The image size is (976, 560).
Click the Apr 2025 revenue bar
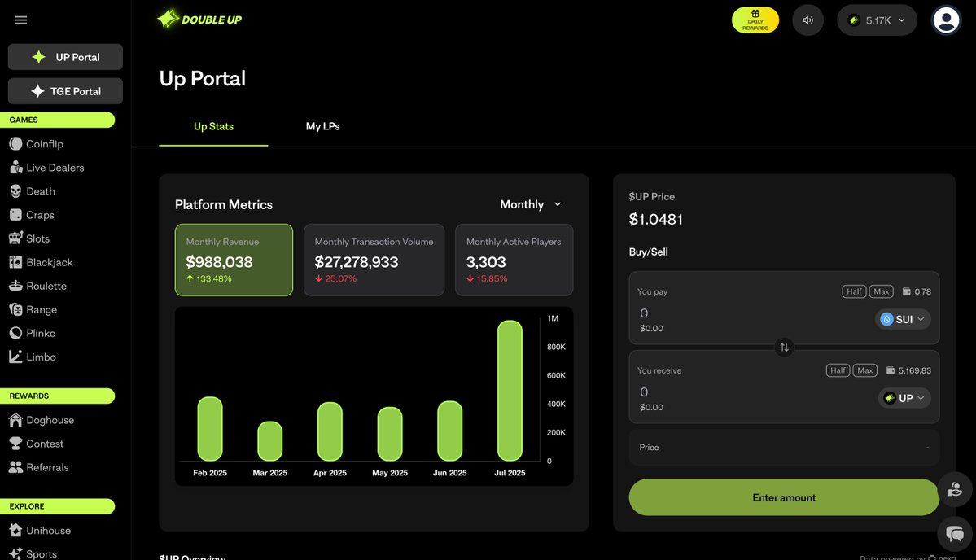tap(330, 431)
